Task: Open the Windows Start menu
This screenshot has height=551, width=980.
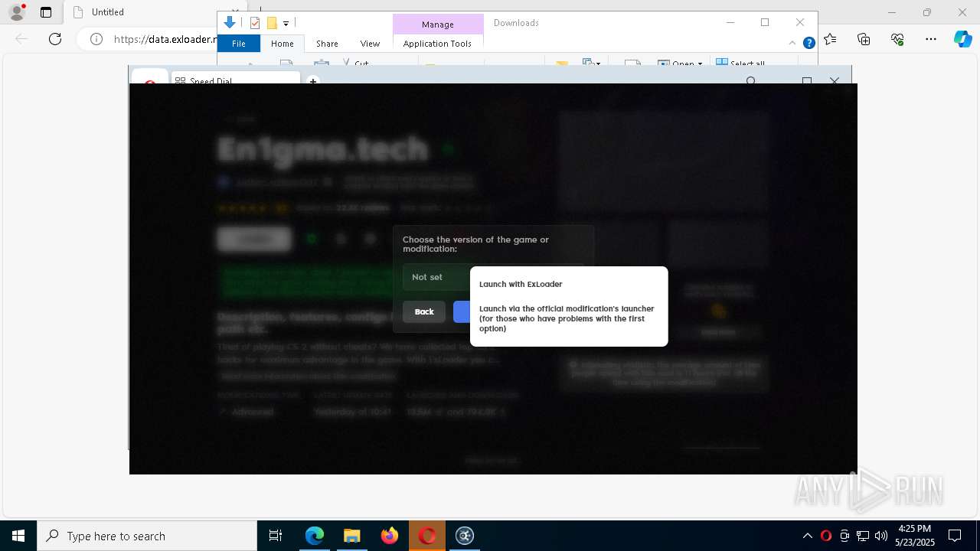Action: click(x=18, y=536)
